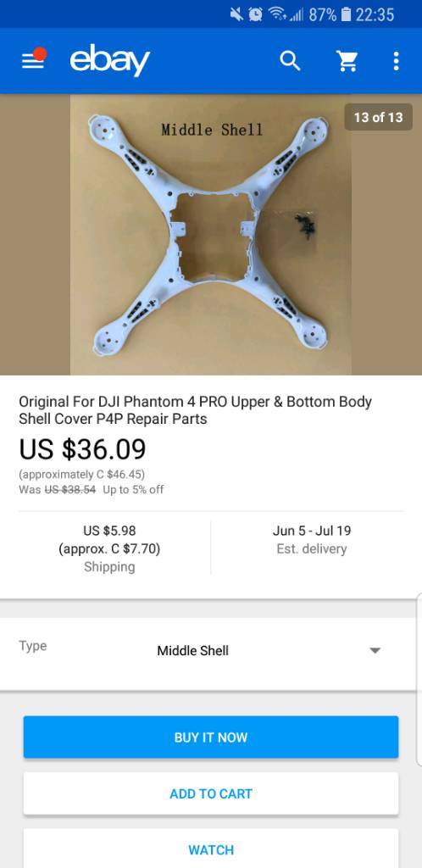
Task: Click the WATCH button
Action: (x=211, y=848)
